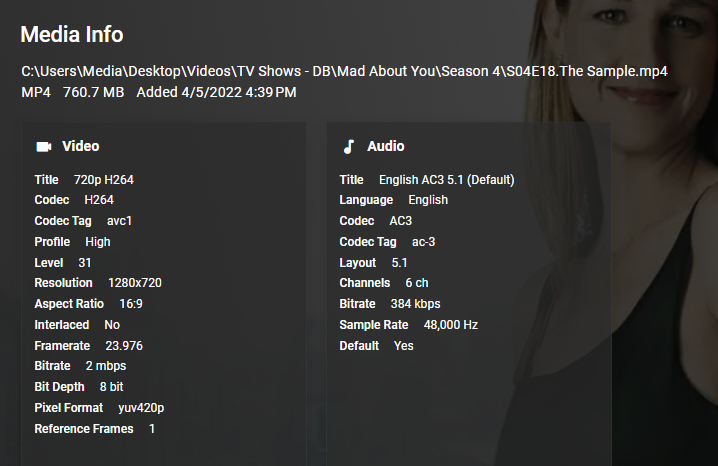Screen dimensions: 718x466
Task: Click the 48,000 Hz sample rate
Action: [450, 325]
